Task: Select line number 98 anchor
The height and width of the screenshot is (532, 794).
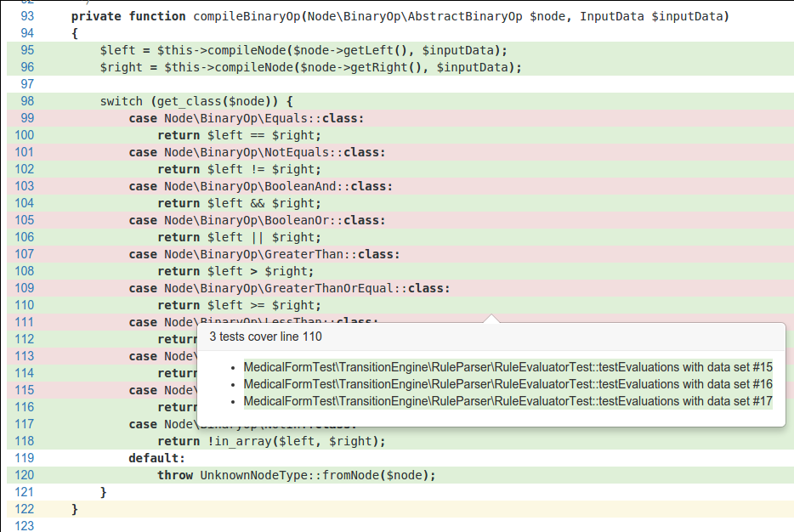Action: tap(26, 101)
